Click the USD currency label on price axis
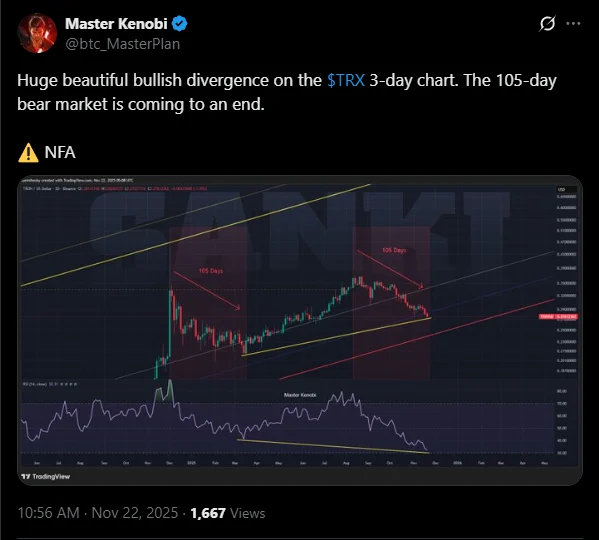This screenshot has height=540, width=599. pyautogui.click(x=561, y=189)
